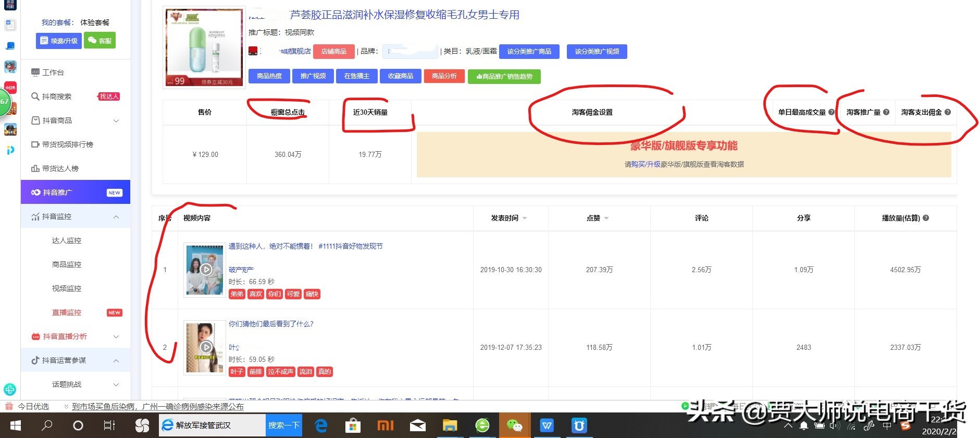Screen dimensions: 980x438
Task: Switch to the 在售播主 tab
Action: (357, 76)
